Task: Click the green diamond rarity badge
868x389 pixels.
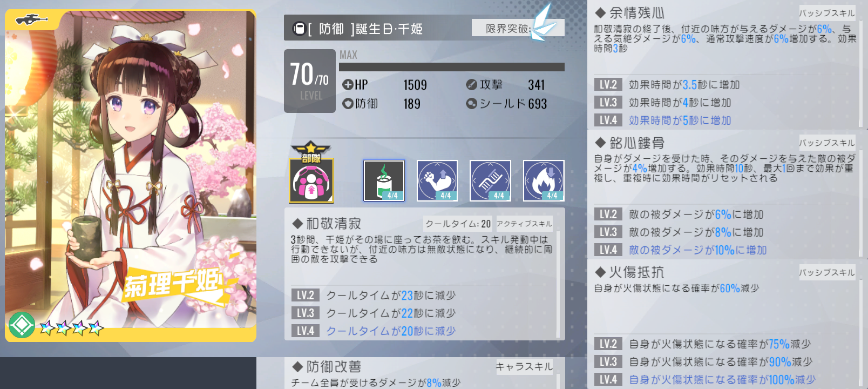Action: pos(22,325)
